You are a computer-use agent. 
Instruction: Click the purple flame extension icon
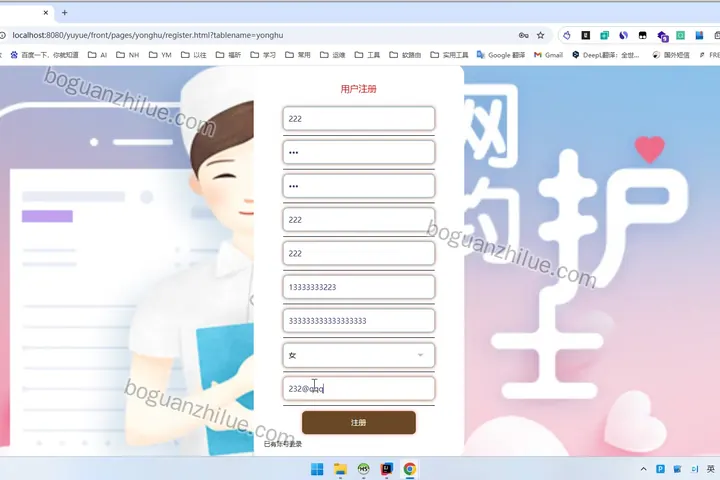[x=567, y=35]
